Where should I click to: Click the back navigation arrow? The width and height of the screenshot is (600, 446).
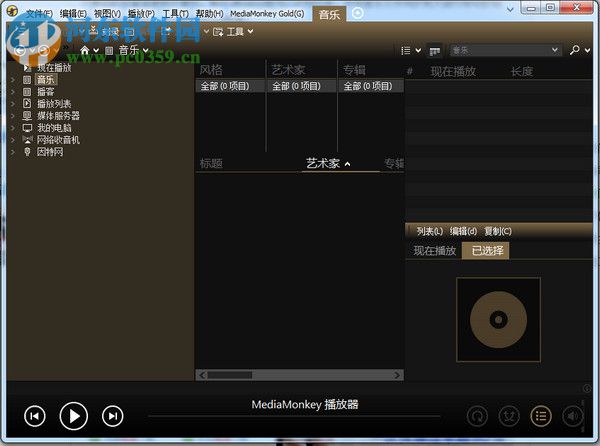[20, 50]
